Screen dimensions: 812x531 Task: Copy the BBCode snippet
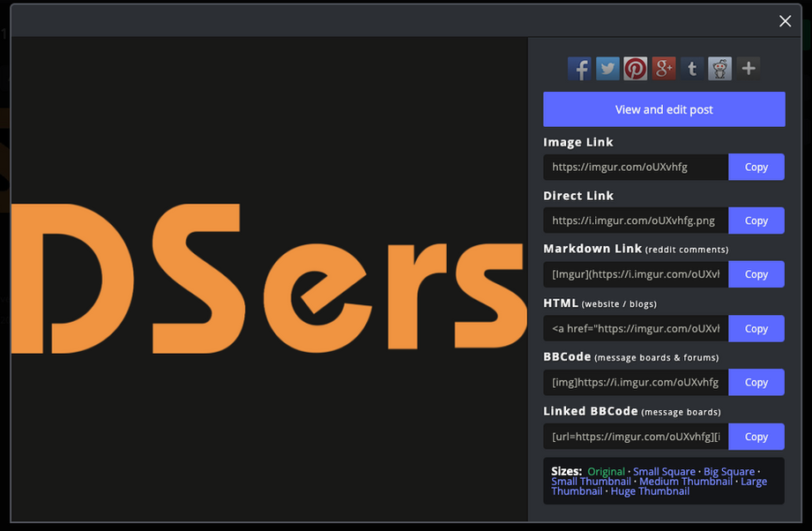756,382
